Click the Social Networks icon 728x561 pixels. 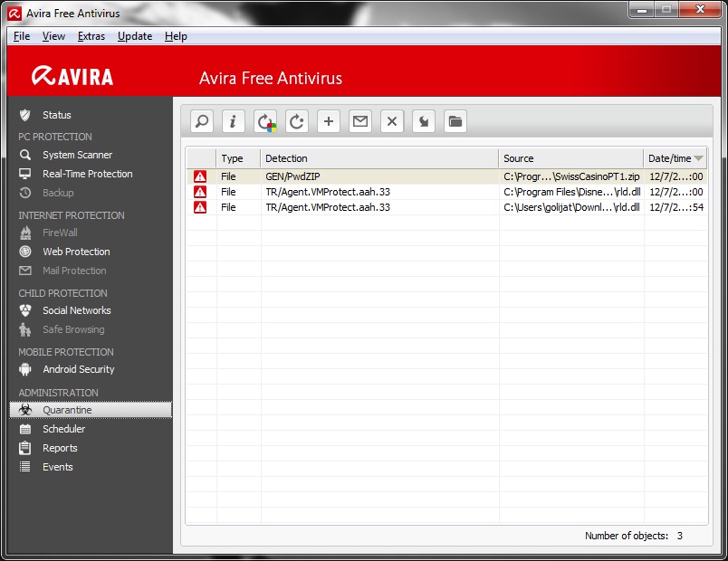click(25, 310)
